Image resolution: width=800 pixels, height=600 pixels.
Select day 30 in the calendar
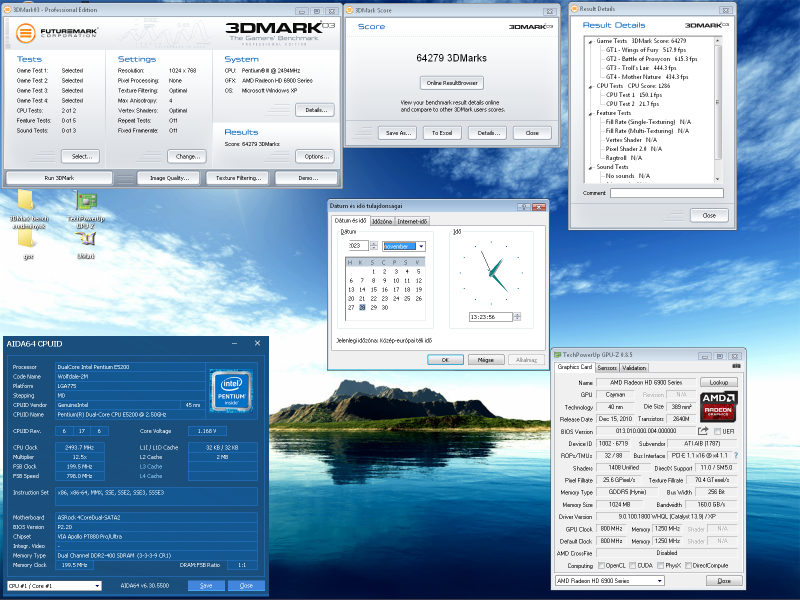coord(385,308)
